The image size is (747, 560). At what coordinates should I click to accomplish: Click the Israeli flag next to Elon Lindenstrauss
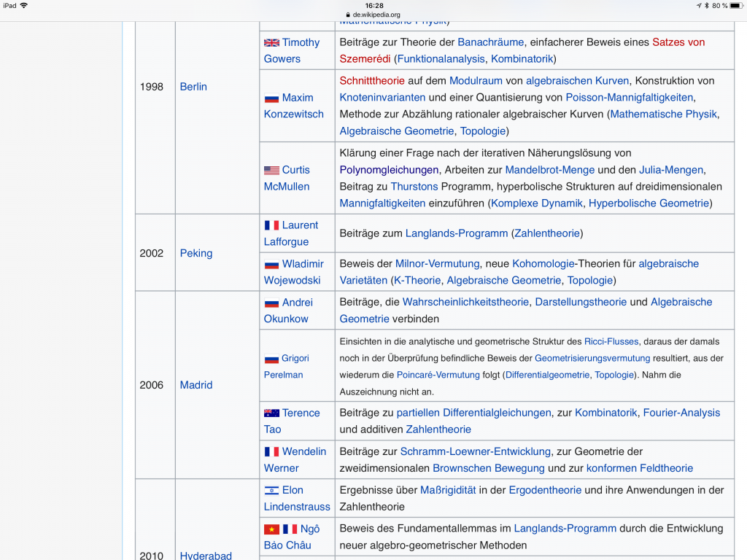(x=271, y=490)
